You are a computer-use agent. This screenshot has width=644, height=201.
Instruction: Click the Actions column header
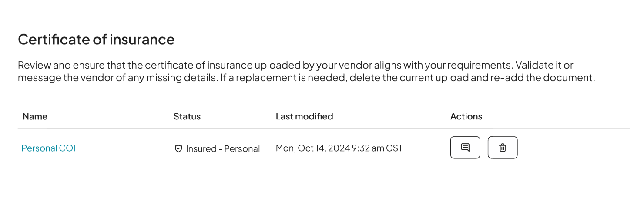[x=466, y=116]
